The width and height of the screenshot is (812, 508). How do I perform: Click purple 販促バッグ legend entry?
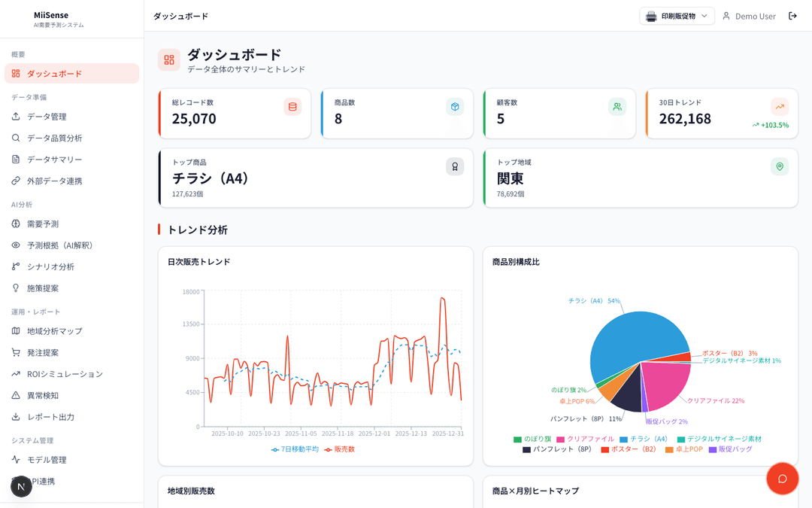point(730,449)
